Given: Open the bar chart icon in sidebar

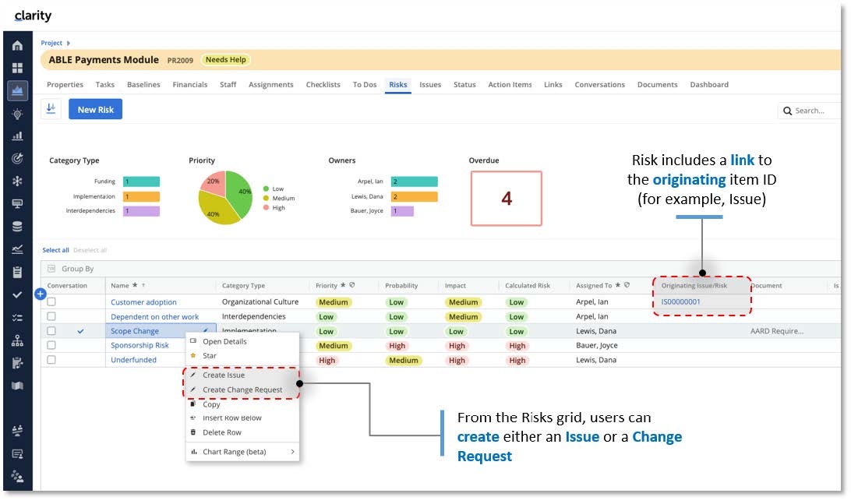Looking at the screenshot, I should 17,136.
